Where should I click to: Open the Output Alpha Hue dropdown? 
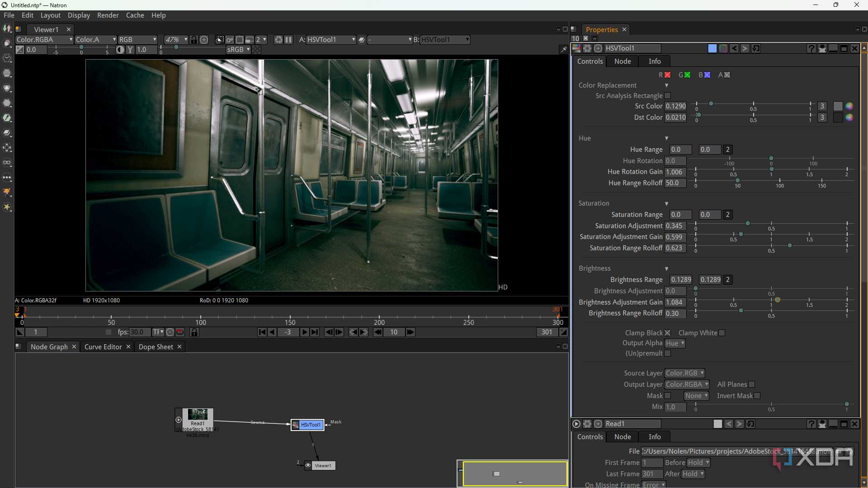[x=675, y=343]
